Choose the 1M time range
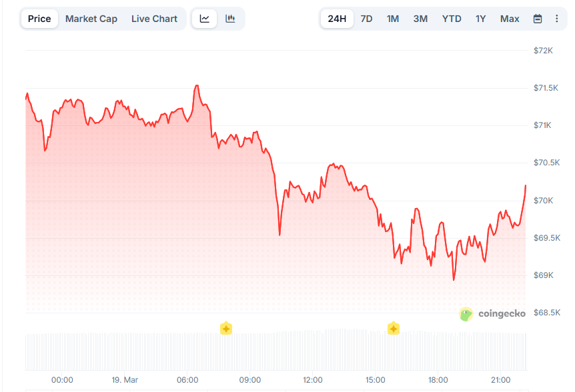 coord(393,19)
